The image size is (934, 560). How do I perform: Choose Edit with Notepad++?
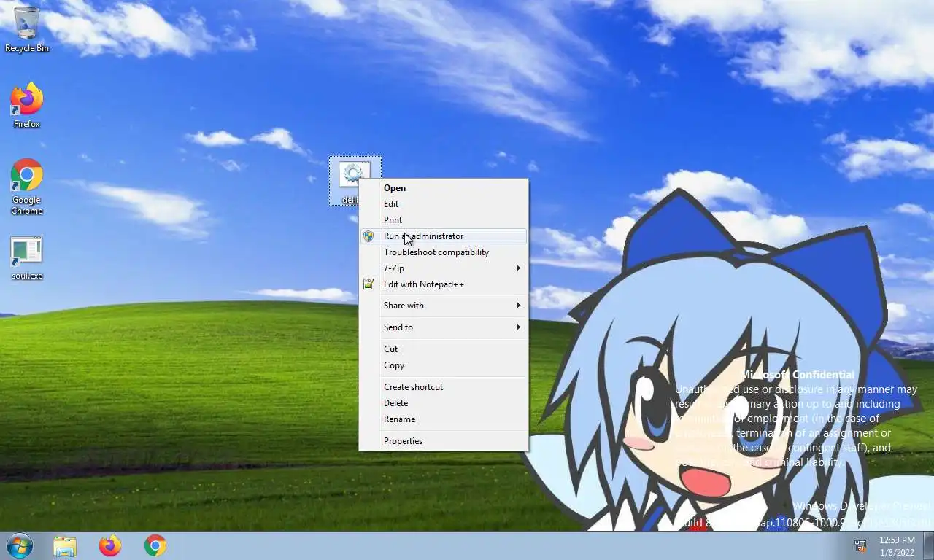(444, 284)
